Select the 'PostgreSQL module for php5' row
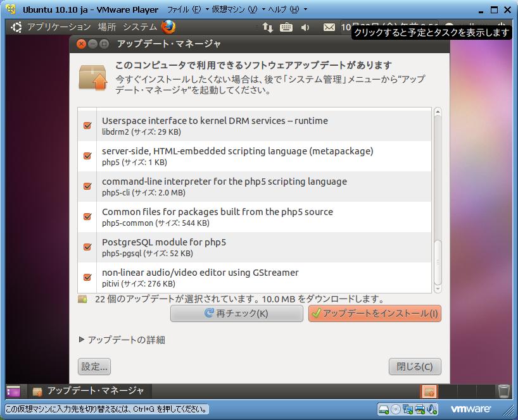This screenshot has height=420, width=518. pyautogui.click(x=255, y=247)
